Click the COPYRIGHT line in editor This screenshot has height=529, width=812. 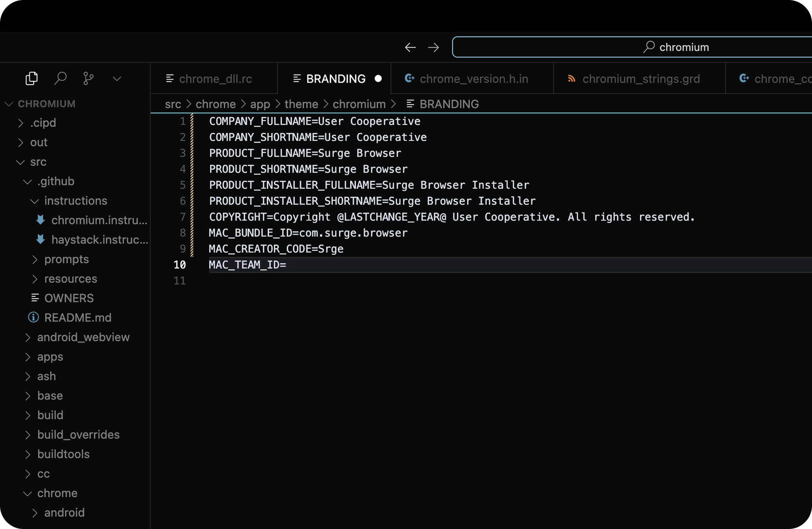(x=452, y=217)
